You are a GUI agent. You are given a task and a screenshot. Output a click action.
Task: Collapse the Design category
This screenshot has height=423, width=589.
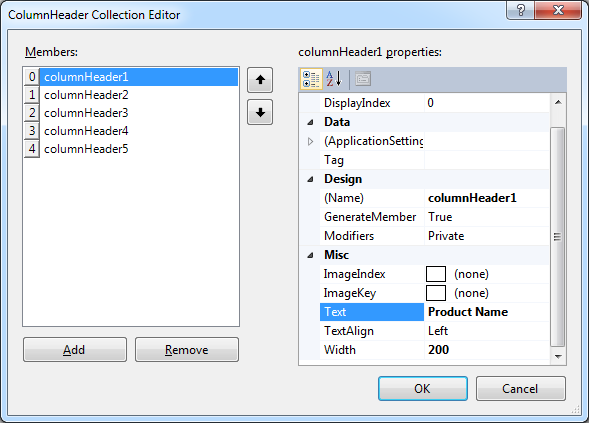[x=310, y=179]
